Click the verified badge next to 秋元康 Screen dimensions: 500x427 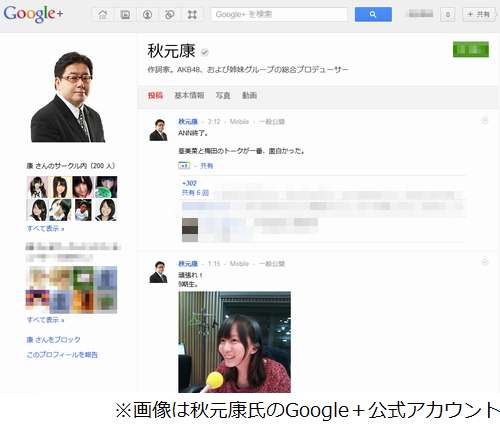click(x=205, y=52)
